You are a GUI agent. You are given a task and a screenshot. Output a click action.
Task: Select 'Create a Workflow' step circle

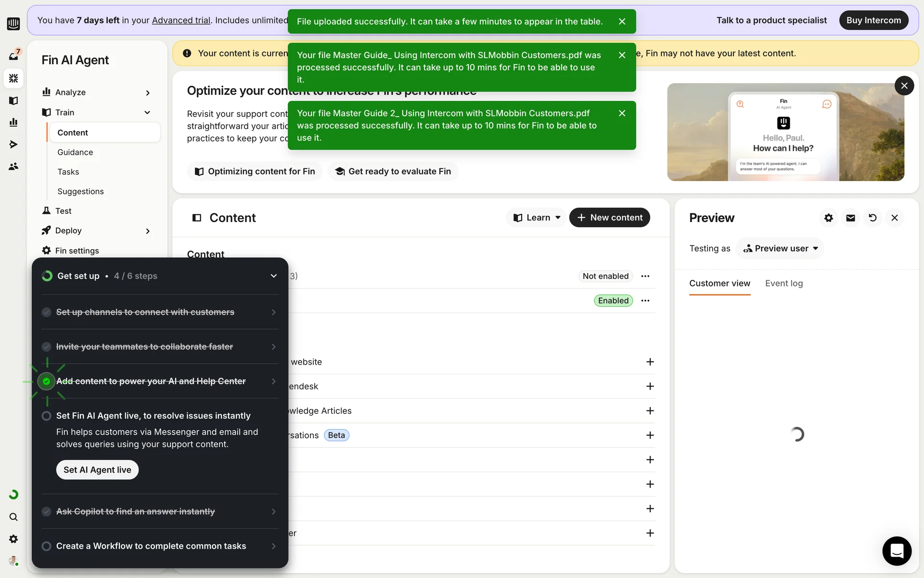point(46,546)
